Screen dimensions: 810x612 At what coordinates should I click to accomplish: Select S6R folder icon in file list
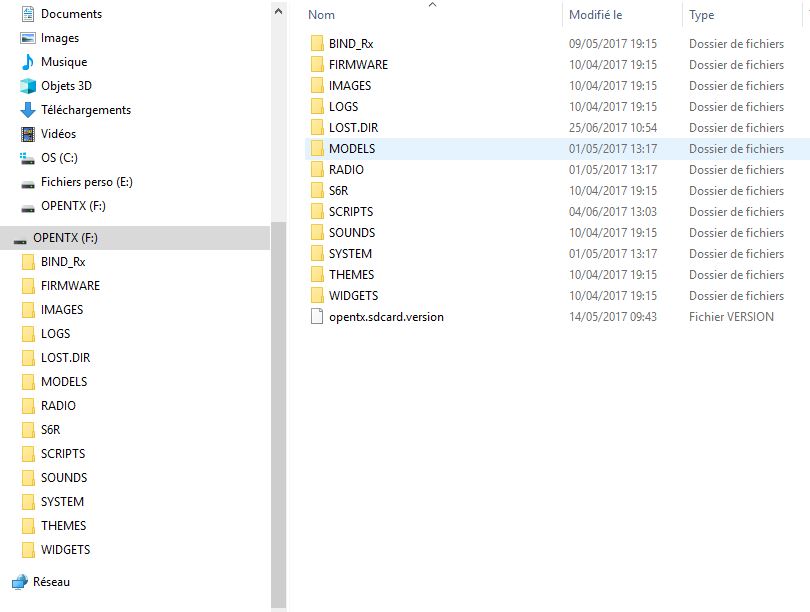[x=317, y=191]
